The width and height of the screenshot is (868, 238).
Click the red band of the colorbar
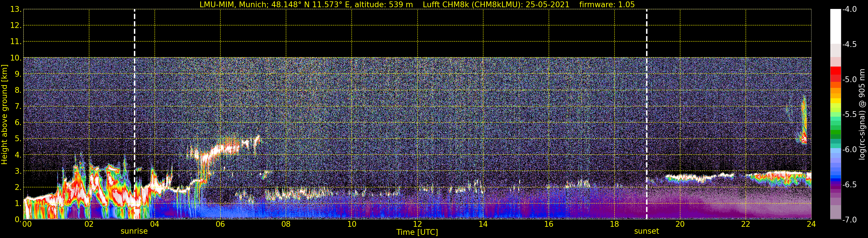[836, 74]
